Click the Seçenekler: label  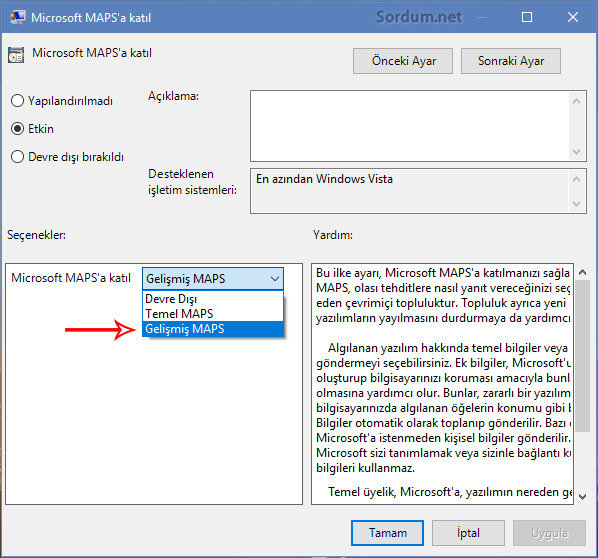coord(36,235)
